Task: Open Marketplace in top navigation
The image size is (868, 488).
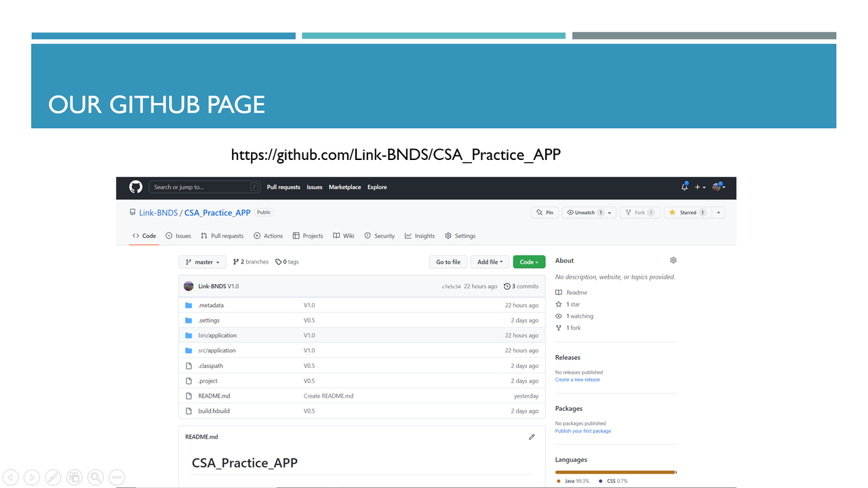Action: pyautogui.click(x=345, y=187)
